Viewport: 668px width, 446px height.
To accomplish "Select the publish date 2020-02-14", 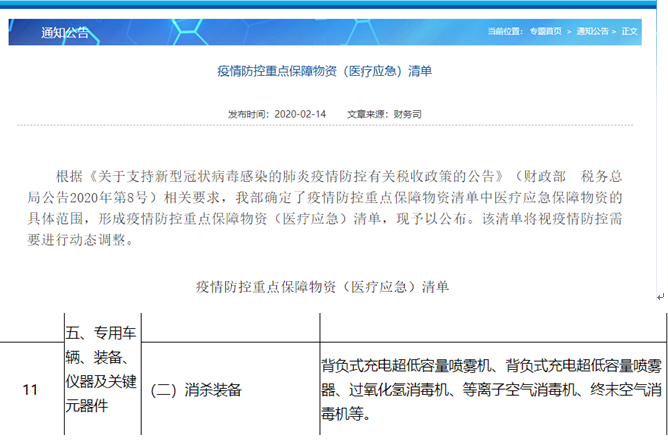I will click(x=300, y=114).
